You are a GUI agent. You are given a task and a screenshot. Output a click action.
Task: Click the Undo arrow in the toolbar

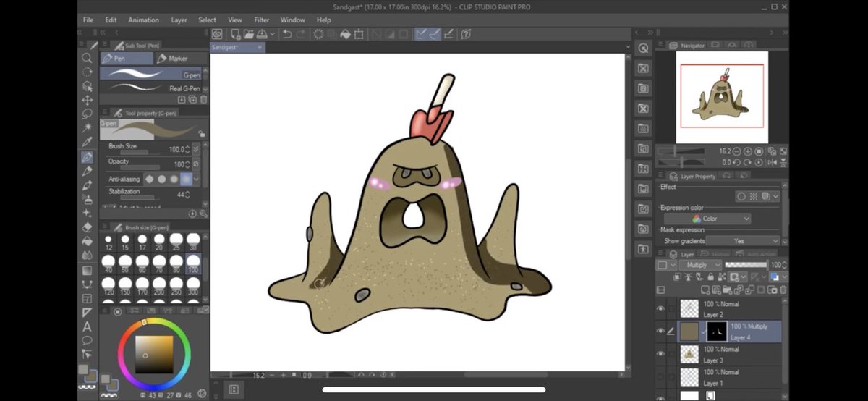tap(287, 34)
